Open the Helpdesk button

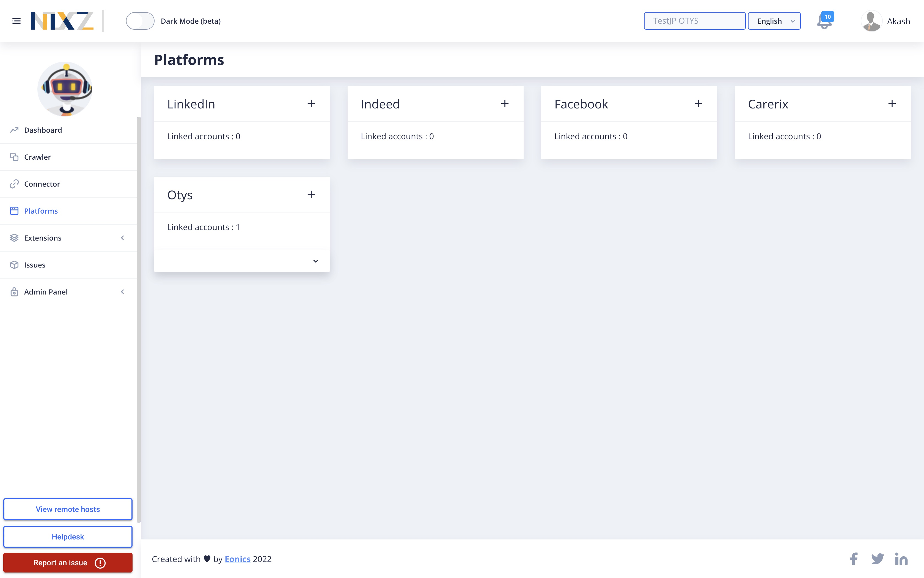68,537
